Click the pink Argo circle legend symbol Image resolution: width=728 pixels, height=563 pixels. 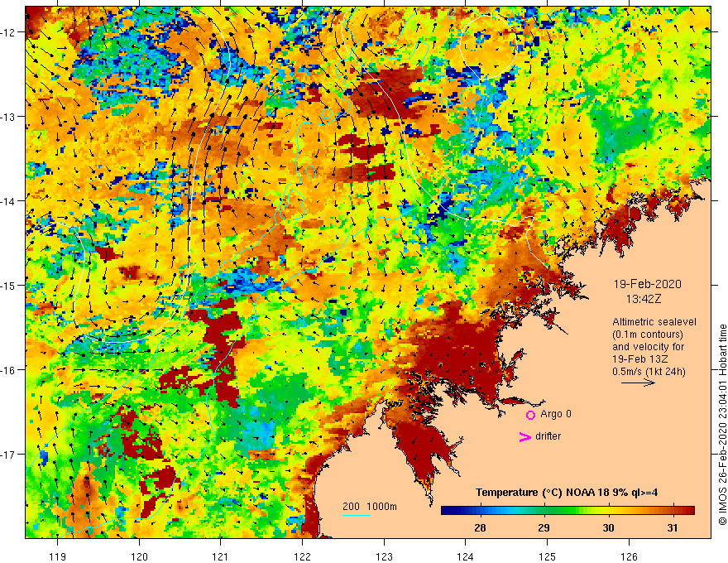tap(530, 415)
